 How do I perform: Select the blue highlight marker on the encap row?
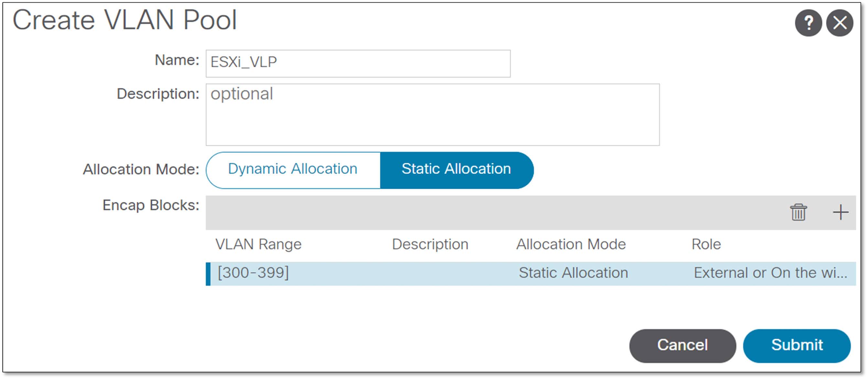coord(208,272)
